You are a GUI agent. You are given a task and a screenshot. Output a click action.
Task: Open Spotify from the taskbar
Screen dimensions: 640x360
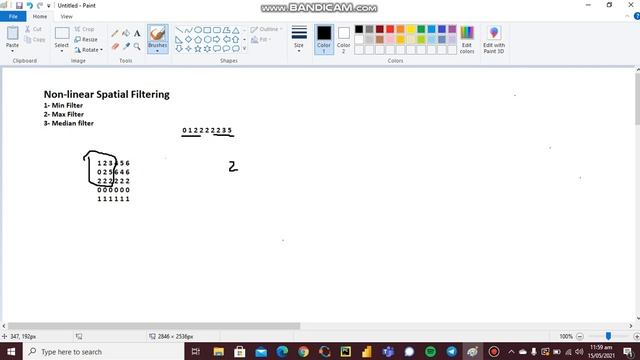click(x=430, y=351)
